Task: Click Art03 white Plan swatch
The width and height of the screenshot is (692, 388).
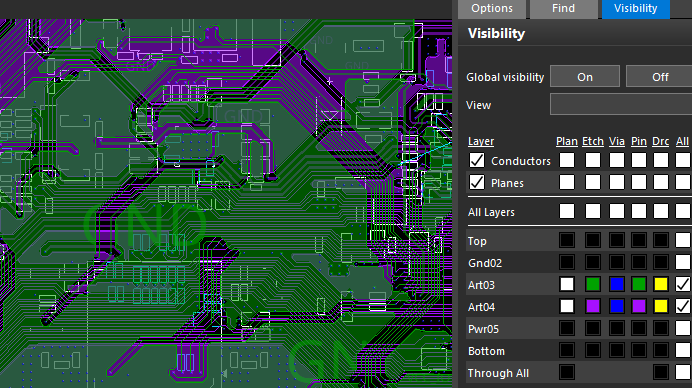Action: point(567,284)
